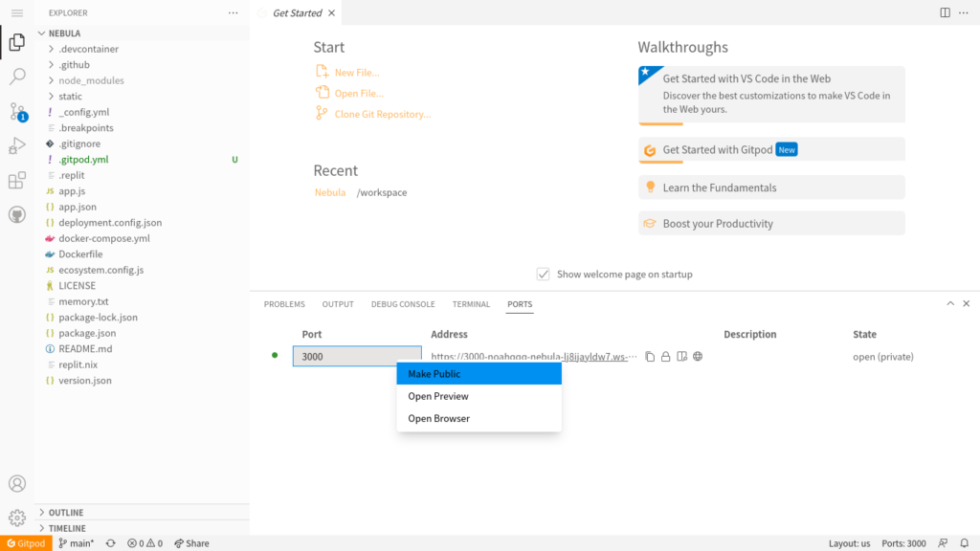The height and width of the screenshot is (551, 980).
Task: Open the Run and Debug view
Action: tap(17, 146)
